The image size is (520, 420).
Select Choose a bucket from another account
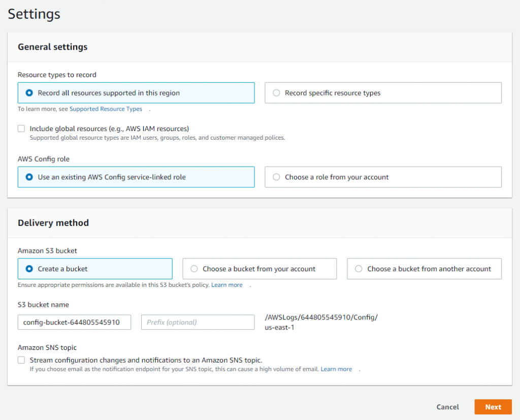[x=359, y=269]
